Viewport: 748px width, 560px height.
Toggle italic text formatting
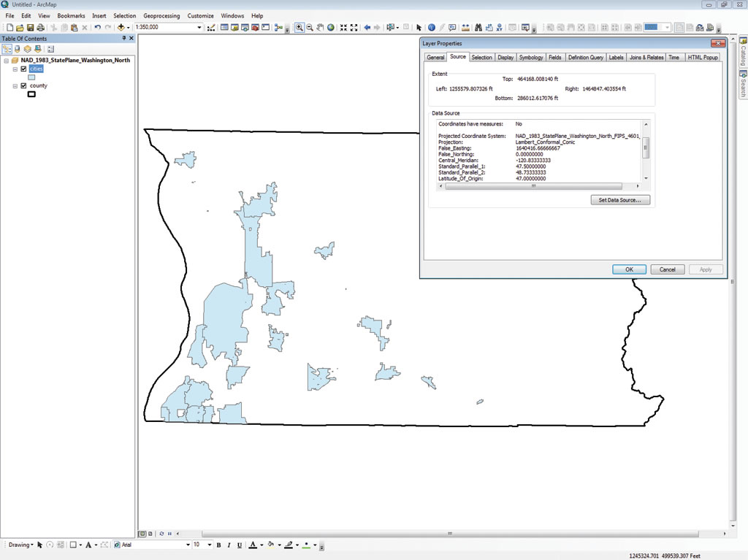coord(229,545)
